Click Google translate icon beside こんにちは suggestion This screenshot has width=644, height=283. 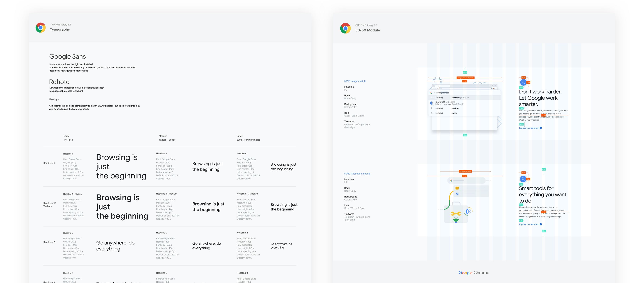tap(431, 103)
